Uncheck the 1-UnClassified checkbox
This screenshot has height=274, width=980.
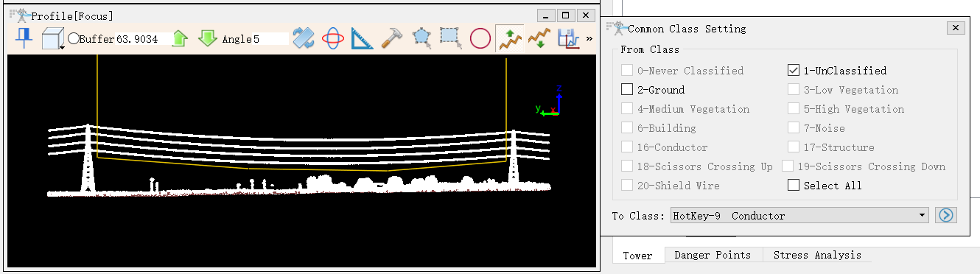(794, 71)
